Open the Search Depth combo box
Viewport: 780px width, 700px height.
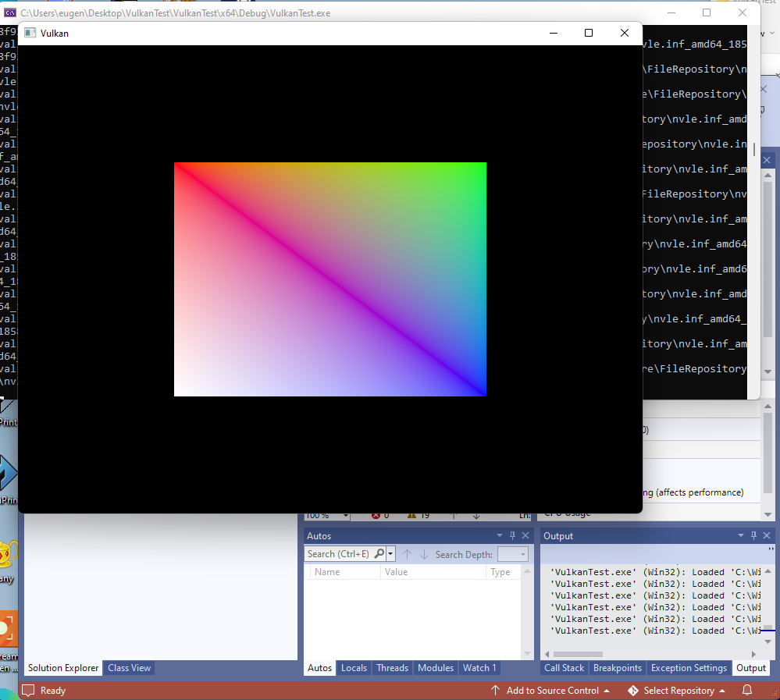click(x=513, y=554)
